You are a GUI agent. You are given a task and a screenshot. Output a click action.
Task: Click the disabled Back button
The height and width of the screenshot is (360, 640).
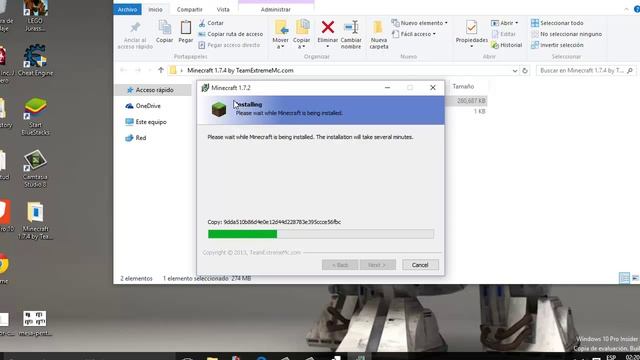[x=340, y=265]
